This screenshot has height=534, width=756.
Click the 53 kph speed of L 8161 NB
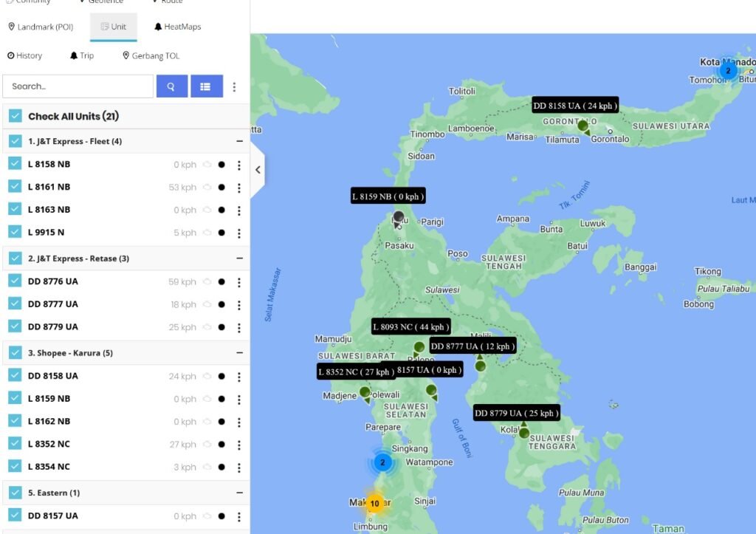coord(182,187)
